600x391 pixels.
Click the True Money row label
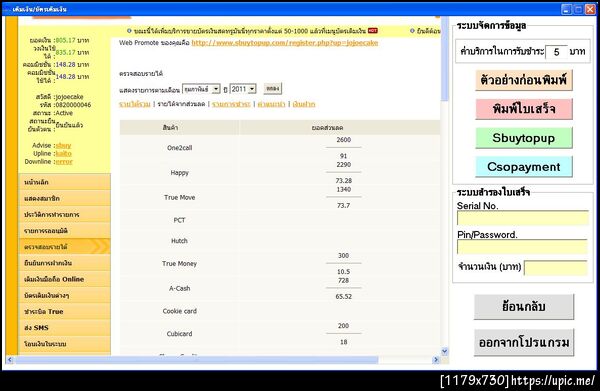coord(179,264)
